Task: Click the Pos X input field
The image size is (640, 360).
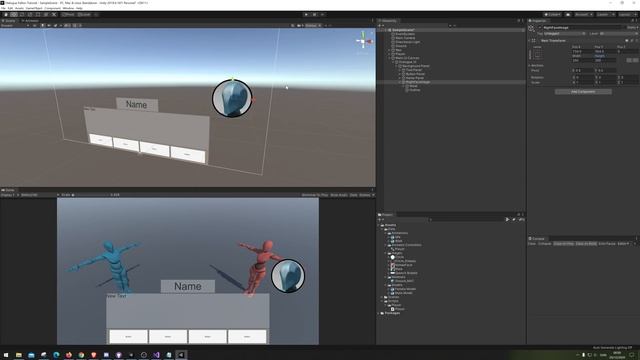Action: (582, 51)
